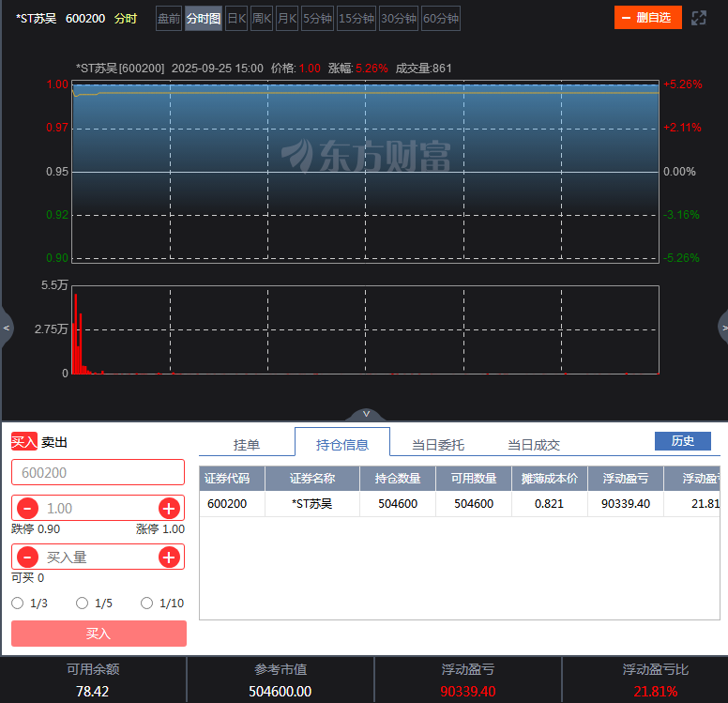Viewport: 728px width, 703px height.
Task: Click the *ST苏吴 stock title at top
Action: 37,19
